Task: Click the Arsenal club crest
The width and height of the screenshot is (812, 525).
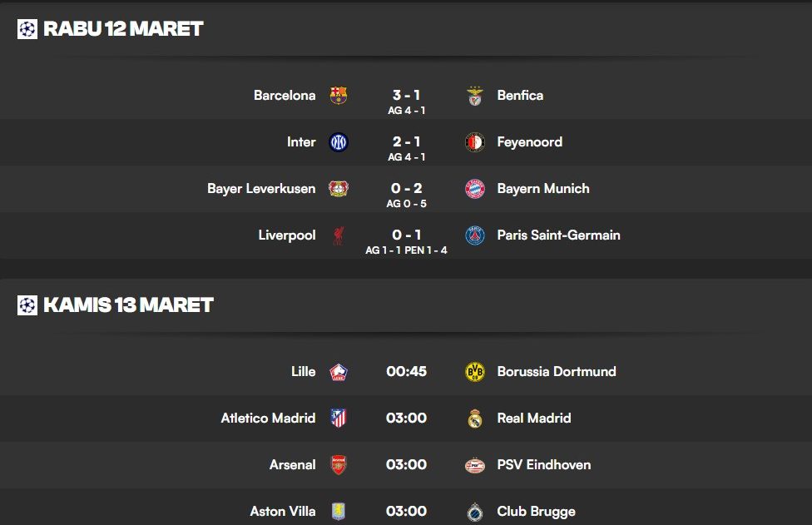Action: click(x=339, y=465)
